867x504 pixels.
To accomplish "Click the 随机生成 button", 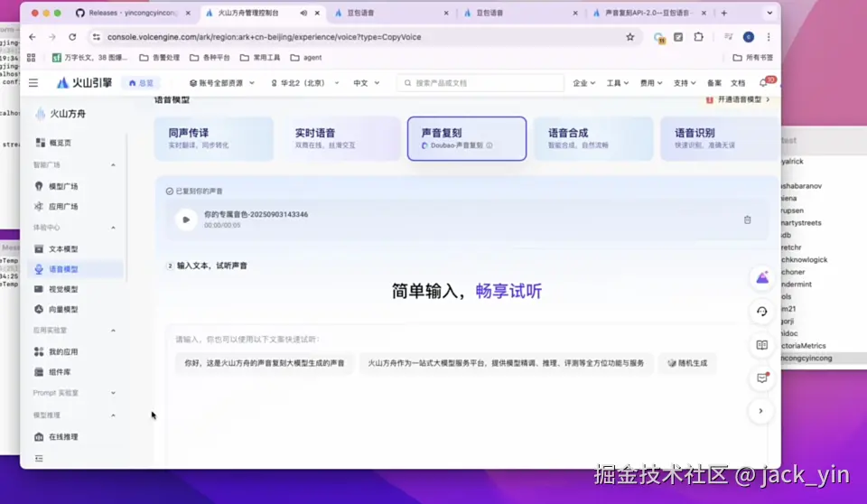I will [687, 363].
